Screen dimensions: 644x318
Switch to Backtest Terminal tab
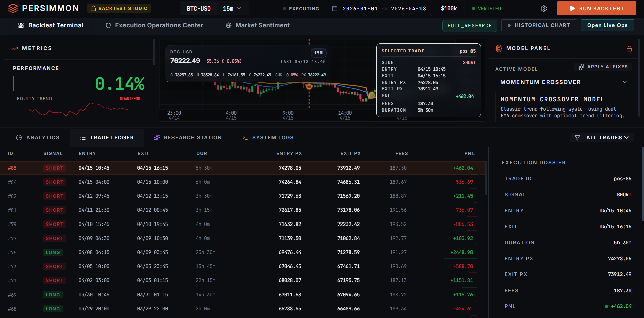tap(51, 25)
